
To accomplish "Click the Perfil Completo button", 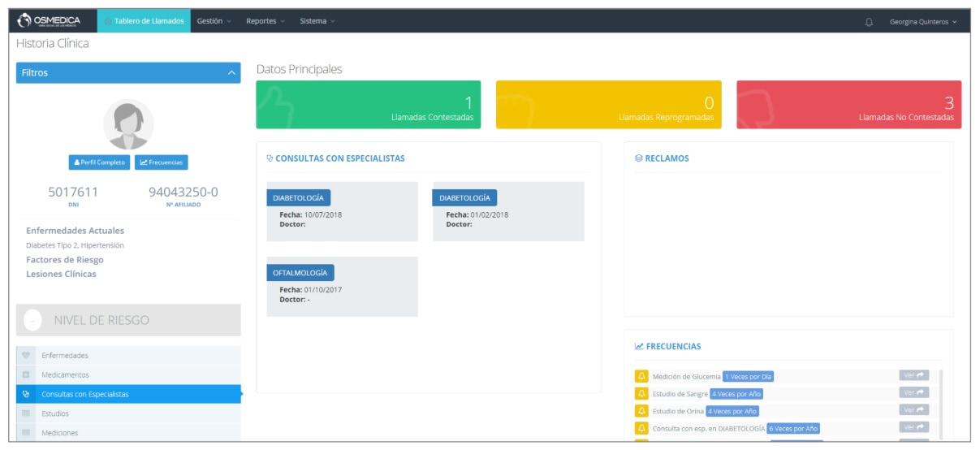I will (99, 162).
